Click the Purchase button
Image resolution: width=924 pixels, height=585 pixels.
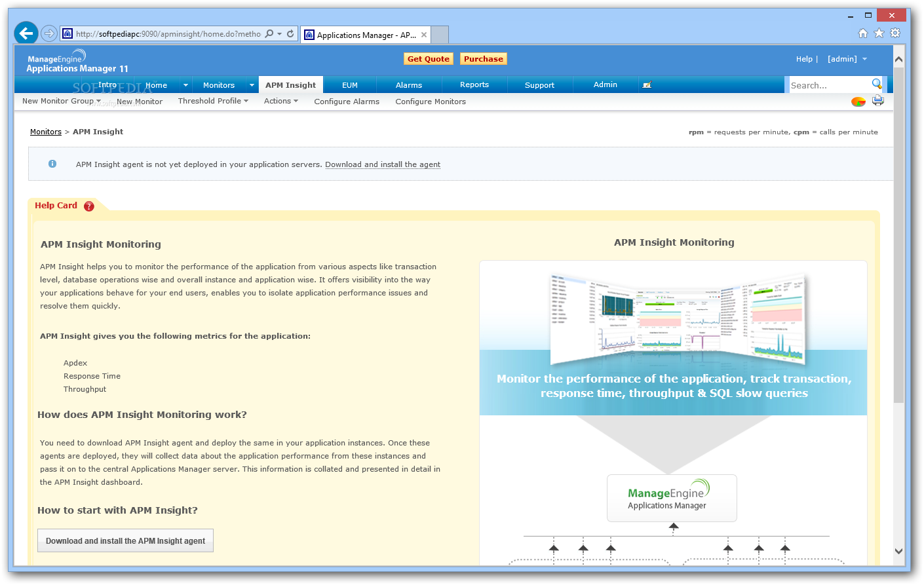click(484, 59)
